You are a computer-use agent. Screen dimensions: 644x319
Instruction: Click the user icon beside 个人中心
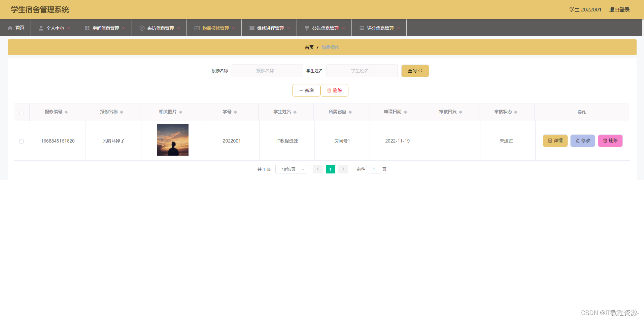pyautogui.click(x=41, y=28)
